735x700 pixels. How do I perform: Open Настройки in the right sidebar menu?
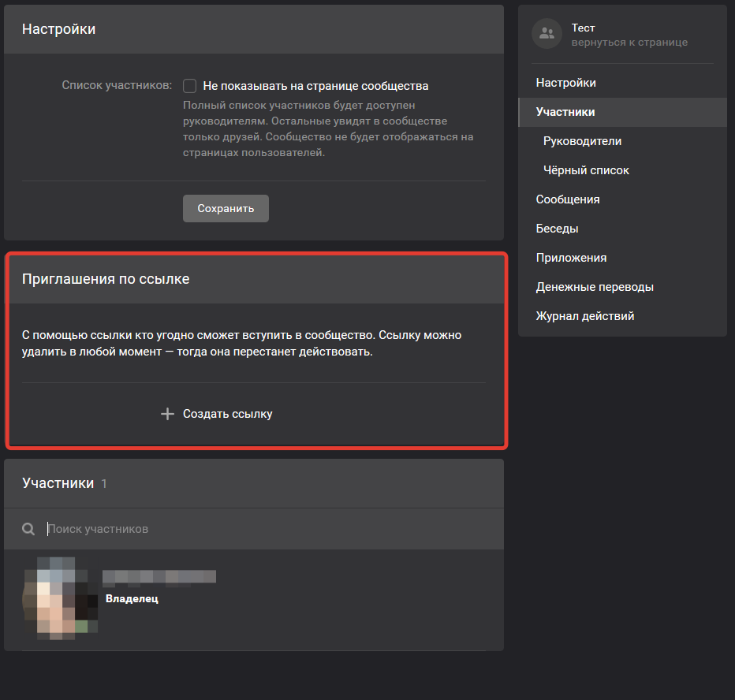tap(565, 83)
